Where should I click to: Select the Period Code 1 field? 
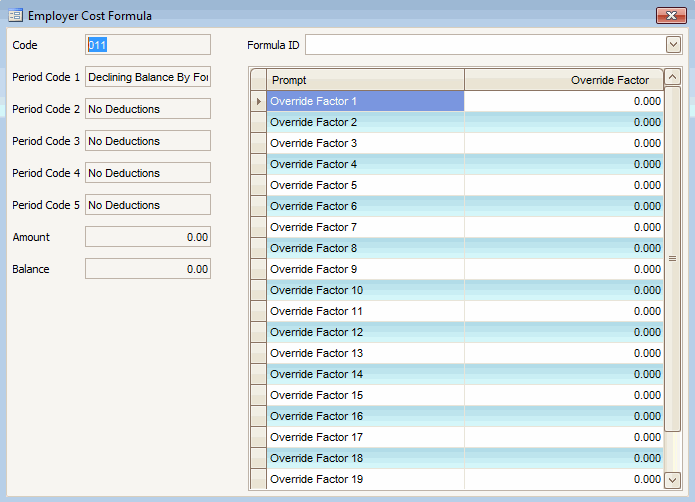[148, 77]
